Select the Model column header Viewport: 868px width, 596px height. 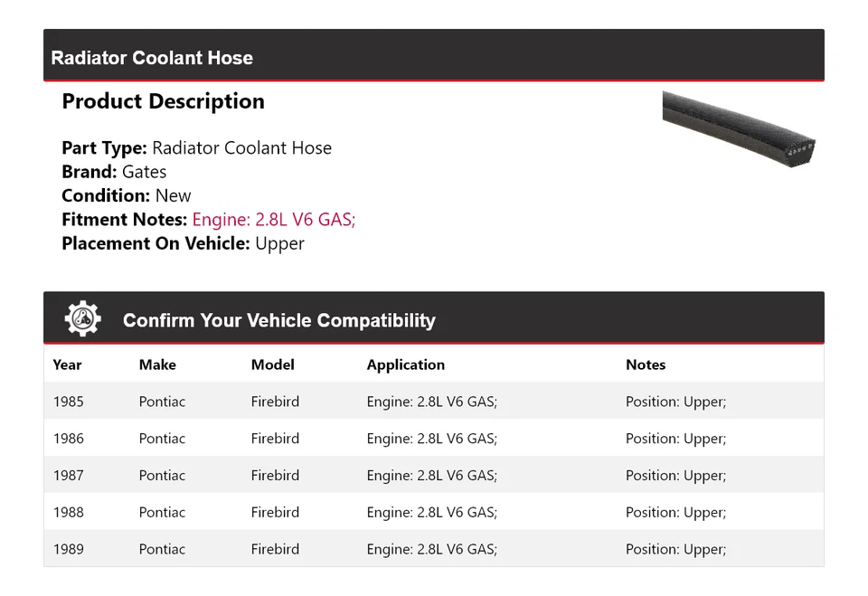[272, 365]
